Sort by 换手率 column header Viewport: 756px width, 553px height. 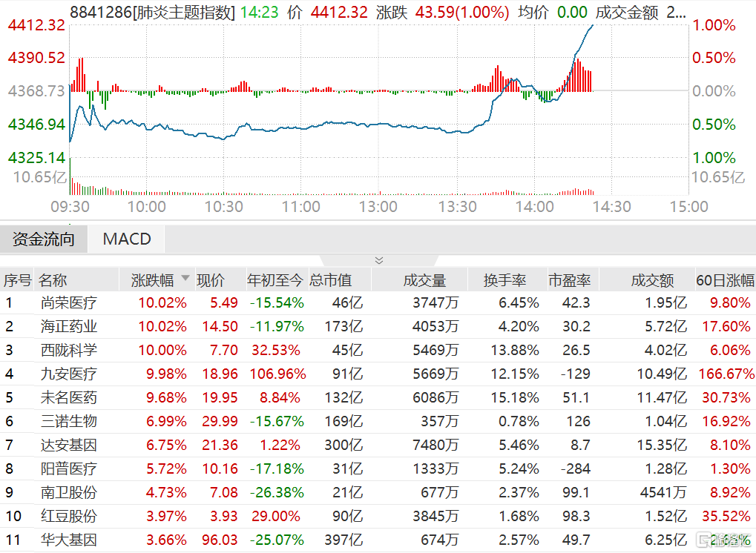coord(504,280)
